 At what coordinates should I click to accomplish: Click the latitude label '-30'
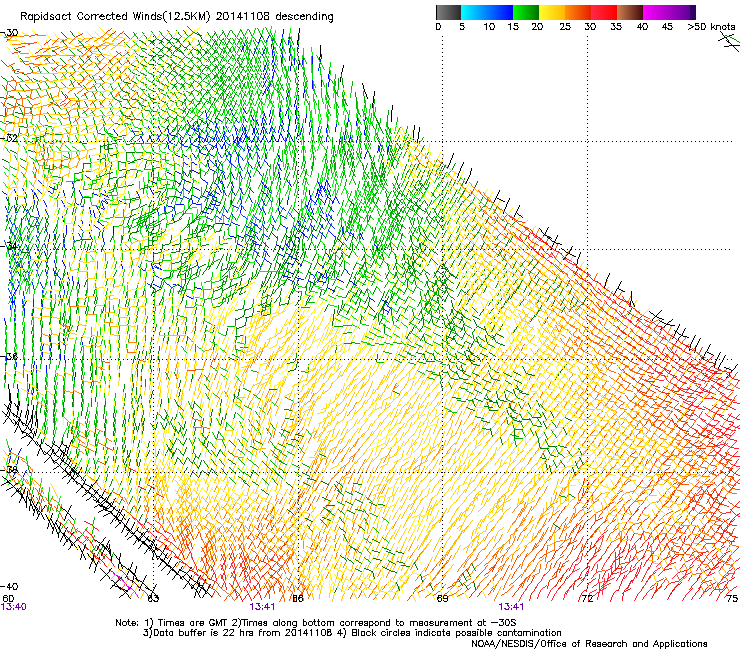coord(10,33)
